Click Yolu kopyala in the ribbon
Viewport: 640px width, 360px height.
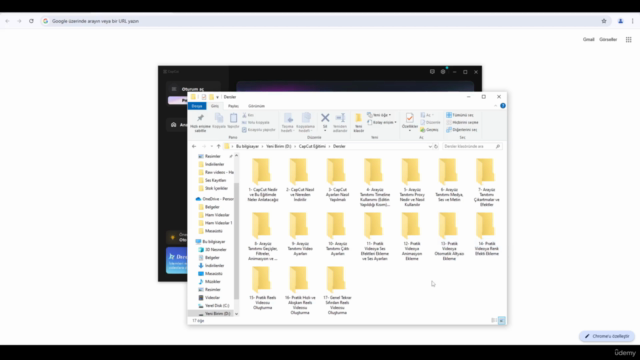256,122
